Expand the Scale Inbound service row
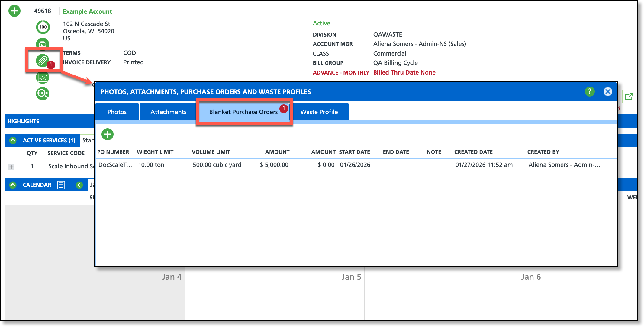Viewport: 644px width, 327px height. pyautogui.click(x=11, y=167)
